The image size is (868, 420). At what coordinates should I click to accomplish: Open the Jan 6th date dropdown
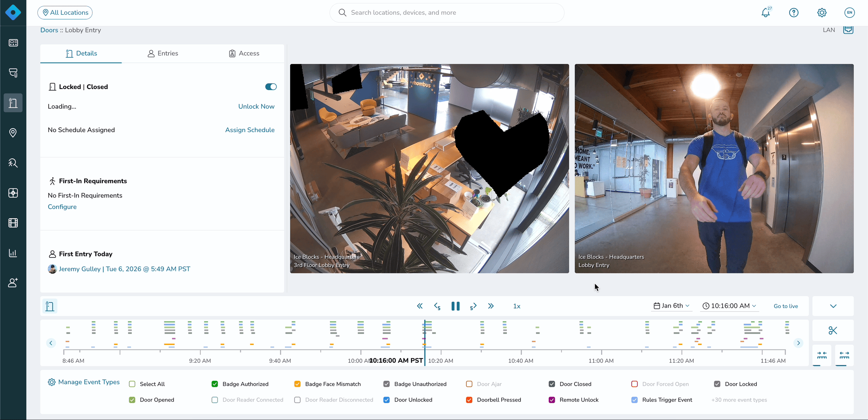coord(672,306)
